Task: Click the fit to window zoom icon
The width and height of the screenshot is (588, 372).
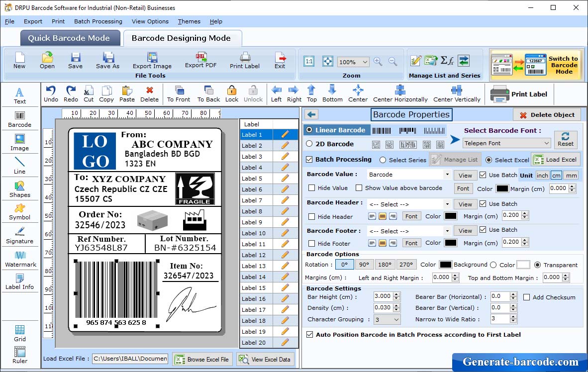Action: pos(328,62)
